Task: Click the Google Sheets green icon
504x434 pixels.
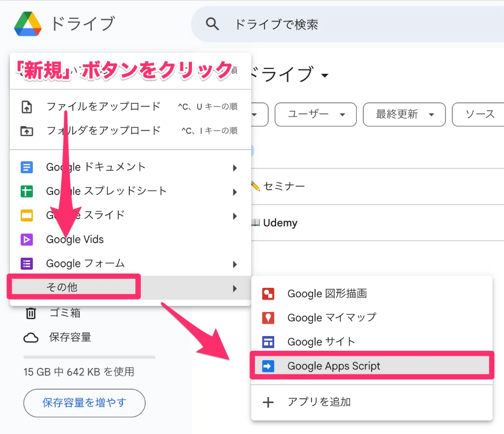Action: [27, 191]
